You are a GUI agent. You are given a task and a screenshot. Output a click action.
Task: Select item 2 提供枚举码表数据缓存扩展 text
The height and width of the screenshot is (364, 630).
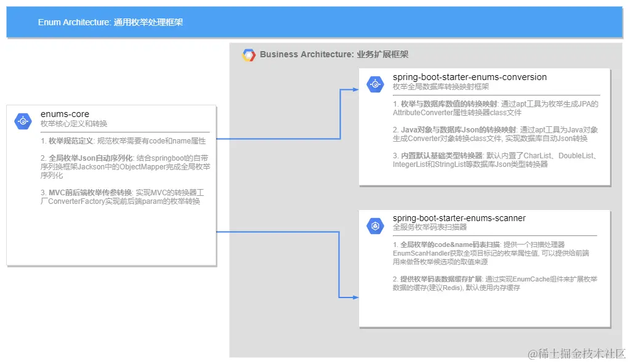[x=495, y=283]
